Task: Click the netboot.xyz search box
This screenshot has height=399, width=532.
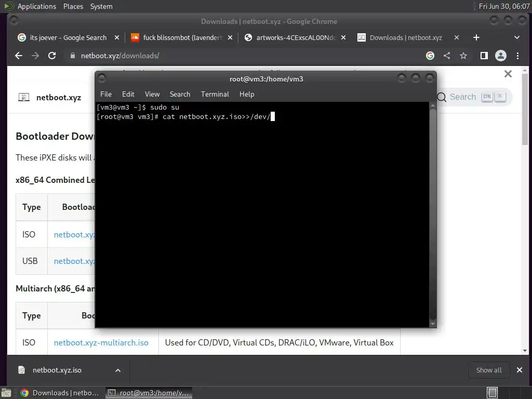Action: click(x=474, y=97)
